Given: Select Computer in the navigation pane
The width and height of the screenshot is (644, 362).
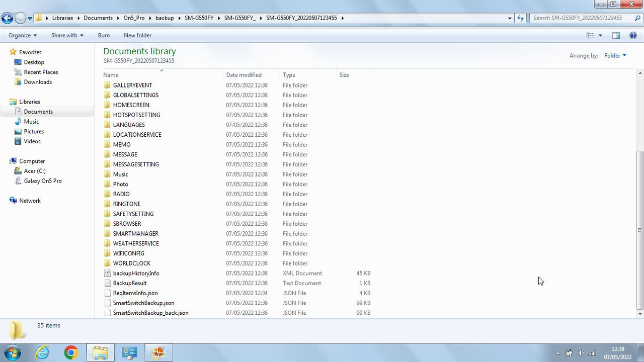Looking at the screenshot, I should pyautogui.click(x=32, y=161).
